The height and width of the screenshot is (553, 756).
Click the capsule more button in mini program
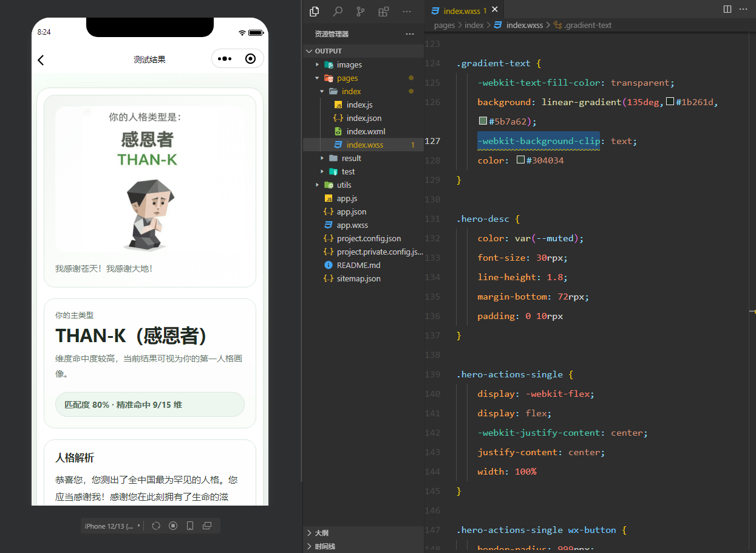(x=224, y=59)
